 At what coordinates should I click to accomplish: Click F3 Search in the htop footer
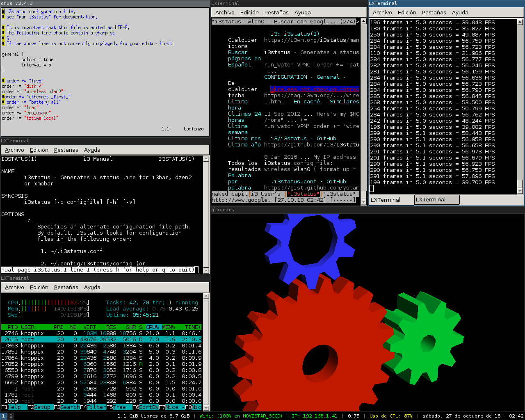point(67,407)
